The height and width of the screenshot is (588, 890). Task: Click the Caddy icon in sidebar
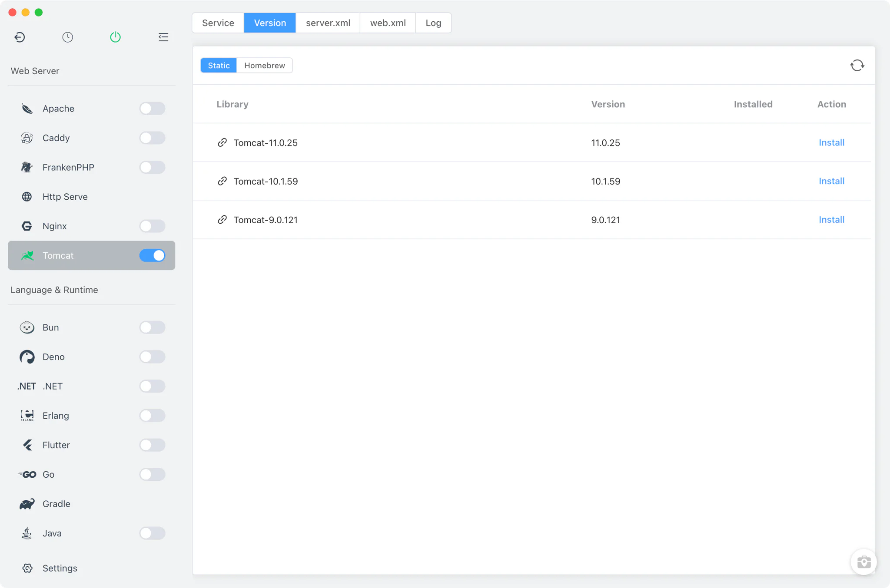[27, 138]
